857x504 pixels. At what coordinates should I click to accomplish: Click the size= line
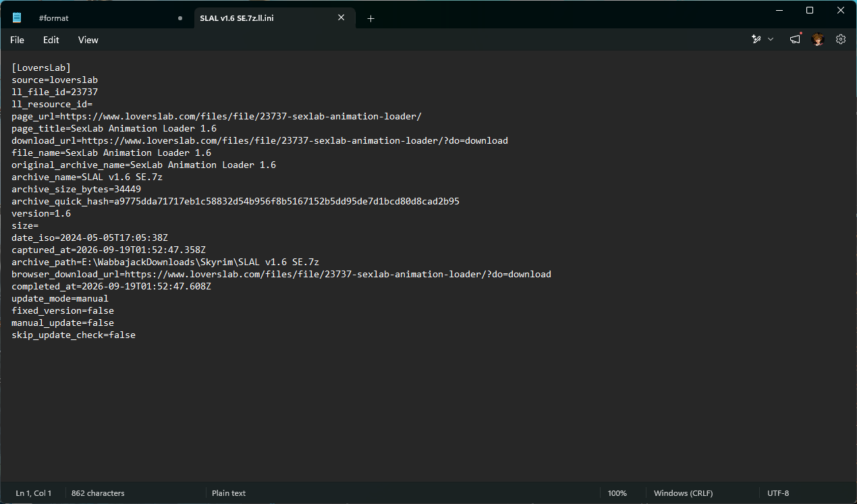click(25, 225)
